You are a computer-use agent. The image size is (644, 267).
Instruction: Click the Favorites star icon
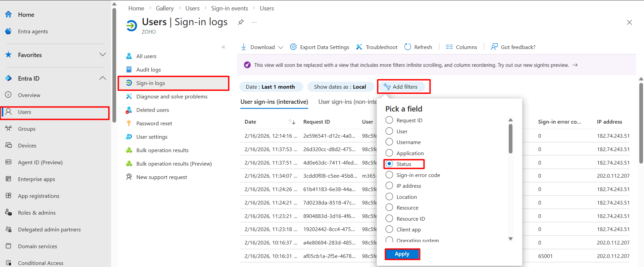pos(8,55)
